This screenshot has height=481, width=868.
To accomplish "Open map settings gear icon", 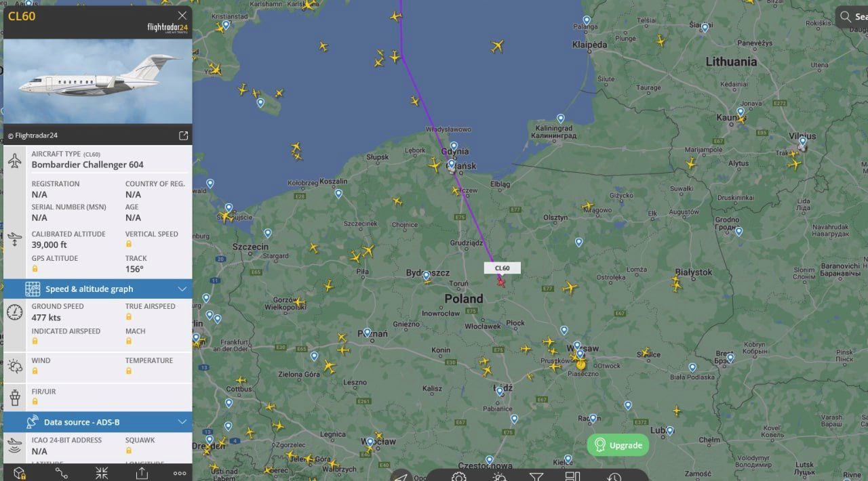I will click(459, 477).
